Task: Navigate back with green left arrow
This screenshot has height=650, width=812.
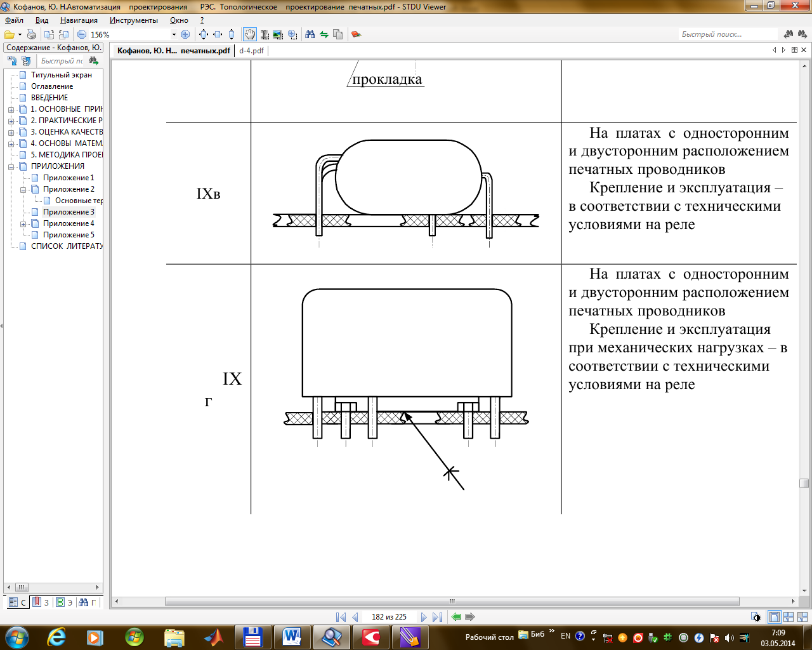Action: point(456,617)
